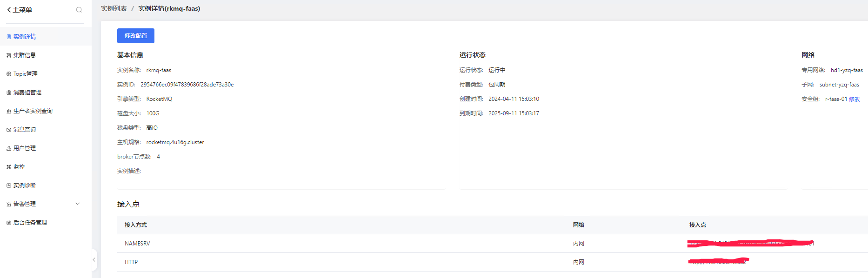868x278 pixels.
Task: Click the search icon beside 主菜单
Action: [x=79, y=10]
